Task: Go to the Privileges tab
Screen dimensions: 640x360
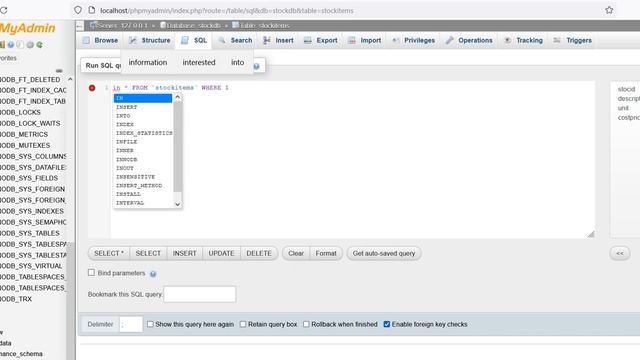Action: (x=413, y=40)
